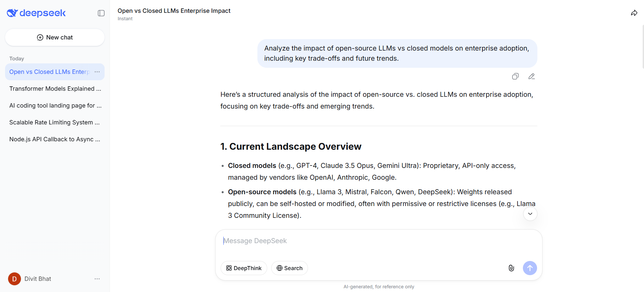Click the Divit Bhat avatar
This screenshot has width=644, height=292.
(x=15, y=279)
